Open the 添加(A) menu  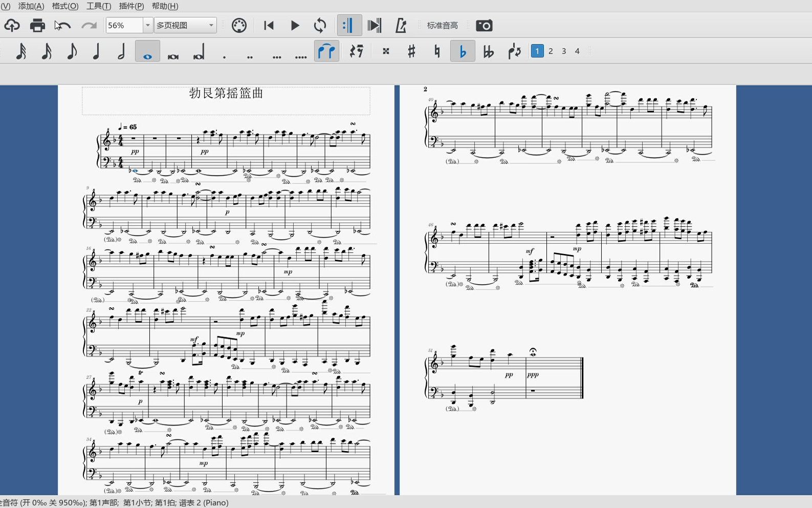click(x=31, y=6)
